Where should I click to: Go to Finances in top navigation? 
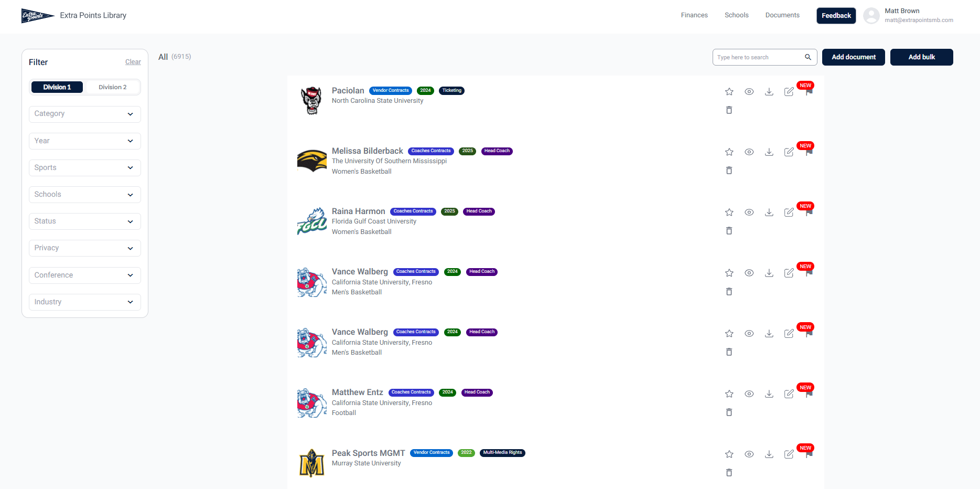point(694,15)
